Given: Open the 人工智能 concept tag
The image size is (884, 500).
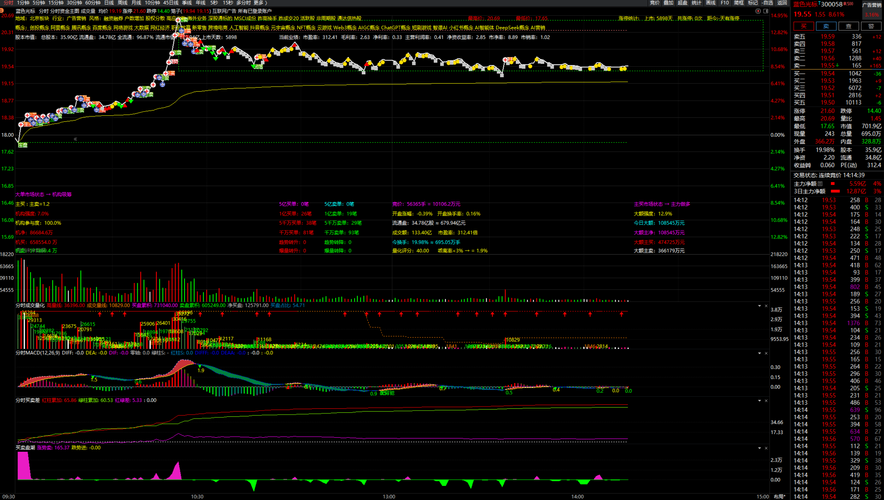Looking at the screenshot, I should 238,27.
